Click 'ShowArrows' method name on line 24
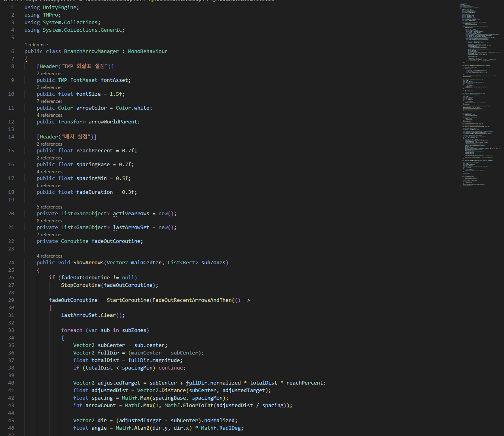 pyautogui.click(x=88, y=263)
